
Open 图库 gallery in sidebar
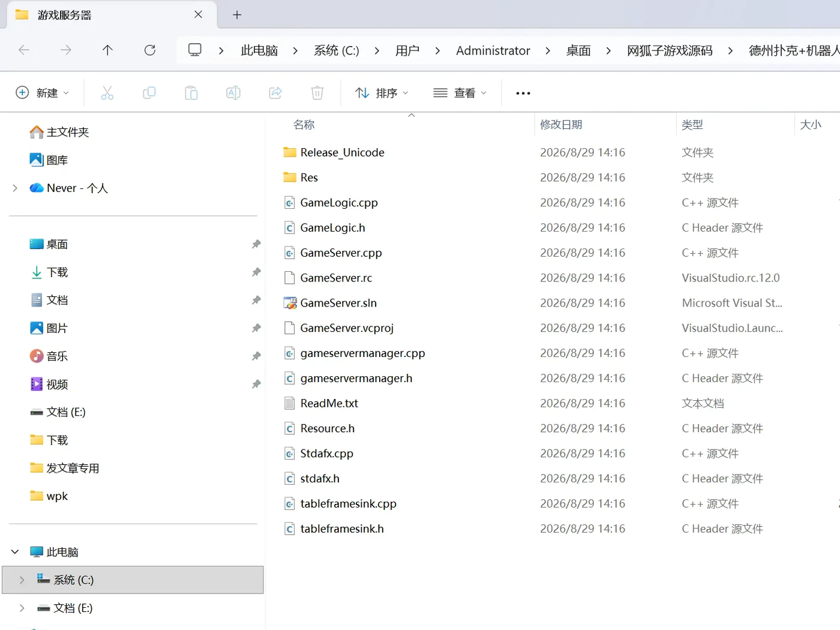[49, 160]
